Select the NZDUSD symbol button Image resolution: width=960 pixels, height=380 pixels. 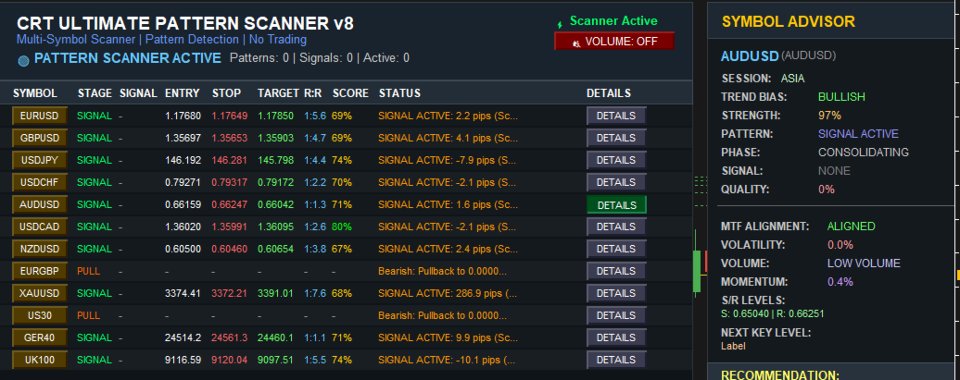39,248
